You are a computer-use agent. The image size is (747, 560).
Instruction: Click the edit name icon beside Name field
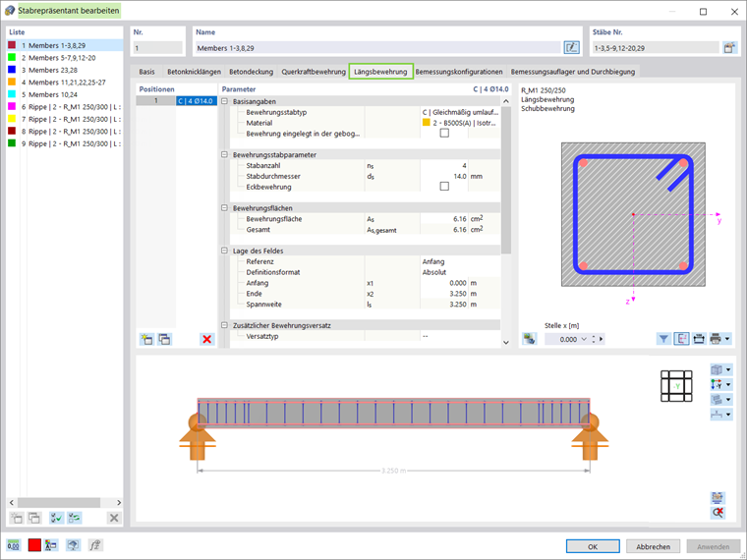tap(571, 47)
